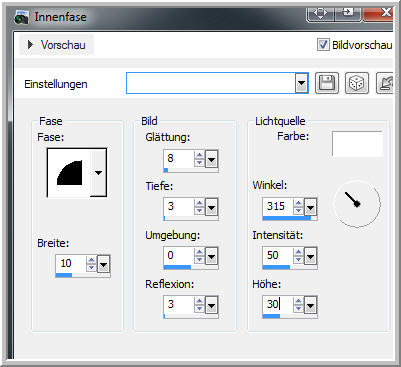The image size is (401, 367).
Task: Expand the Vorschau preview section
Action: (31, 45)
